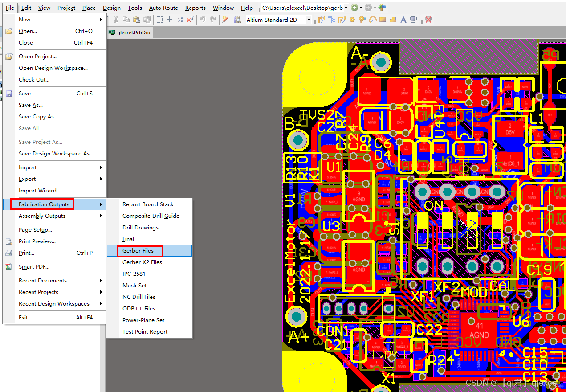
Task: Click the Move Selection cross icon
Action: (x=169, y=20)
